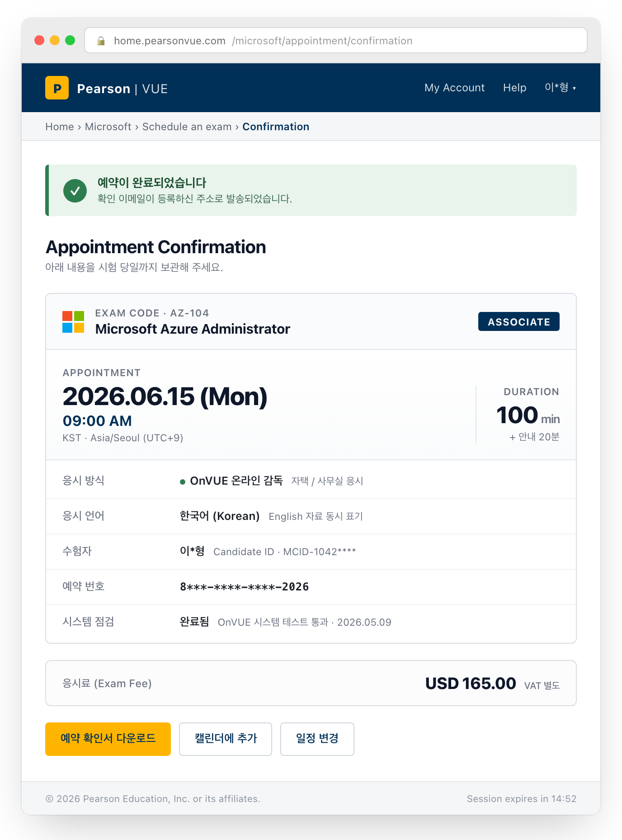This screenshot has height=840, width=622.
Task: Click the lock icon in address bar
Action: (x=101, y=41)
